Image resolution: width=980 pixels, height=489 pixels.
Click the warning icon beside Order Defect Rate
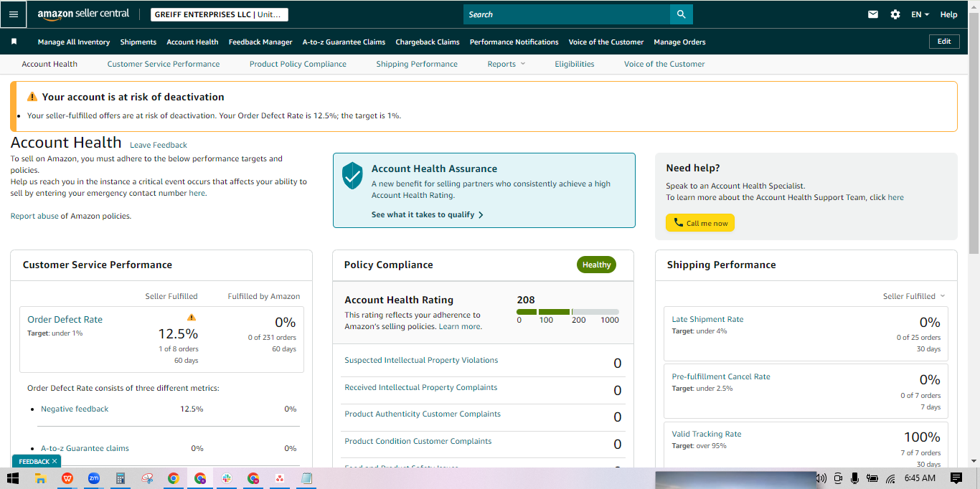pyautogui.click(x=191, y=317)
